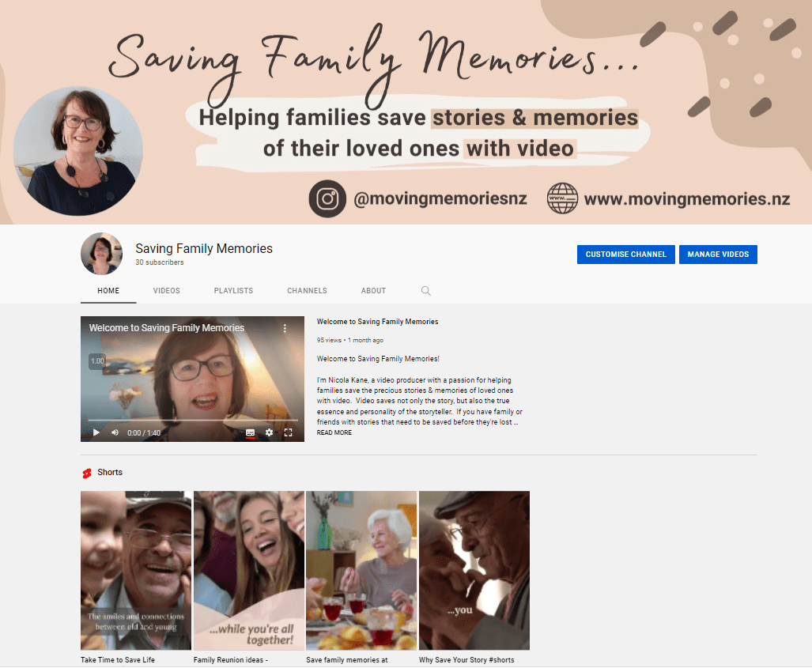The height and width of the screenshot is (668, 812).
Task: Click the website globe icon in banner
Action: (x=562, y=198)
